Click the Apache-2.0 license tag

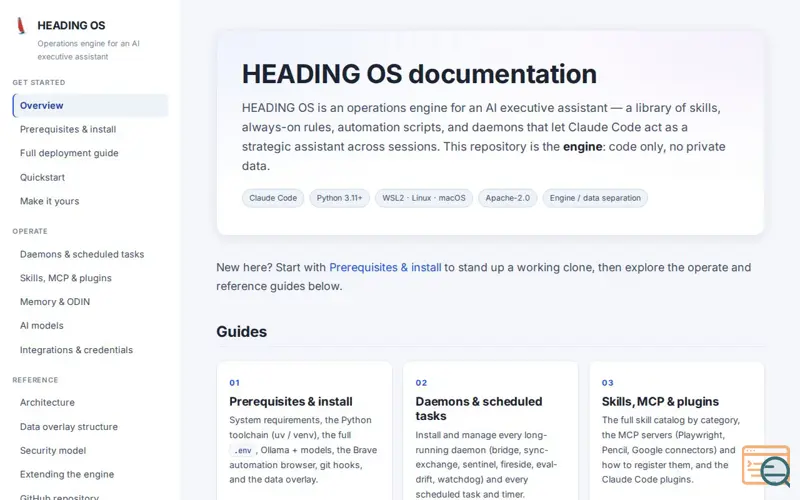(x=508, y=198)
